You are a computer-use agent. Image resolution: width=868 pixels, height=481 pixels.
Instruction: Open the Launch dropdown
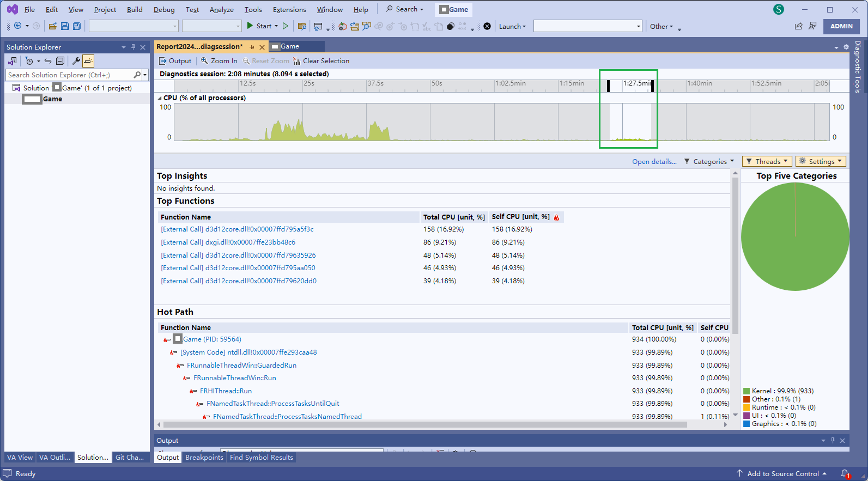(x=512, y=26)
